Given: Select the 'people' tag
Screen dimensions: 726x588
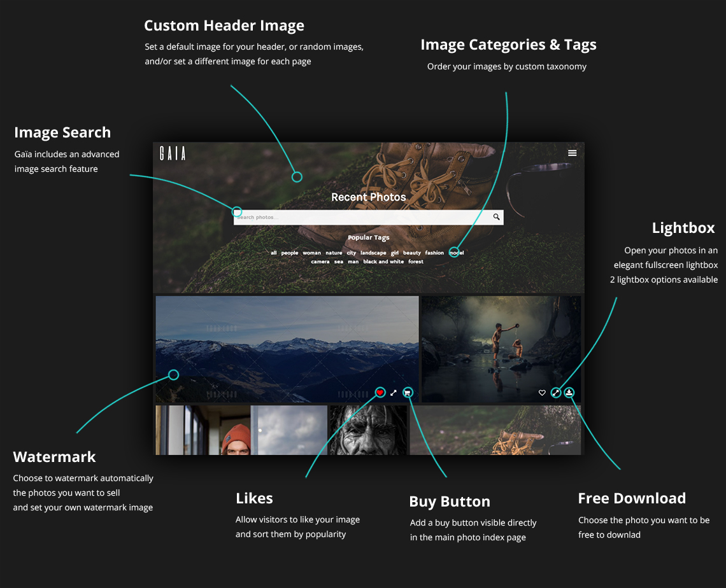Looking at the screenshot, I should tap(290, 253).
